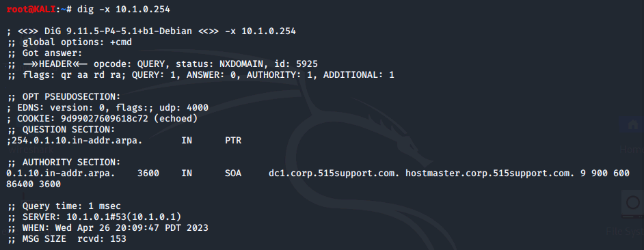Click the DiG 9.11.5-P4-5.1+b1-Debian version line

pos(151,31)
